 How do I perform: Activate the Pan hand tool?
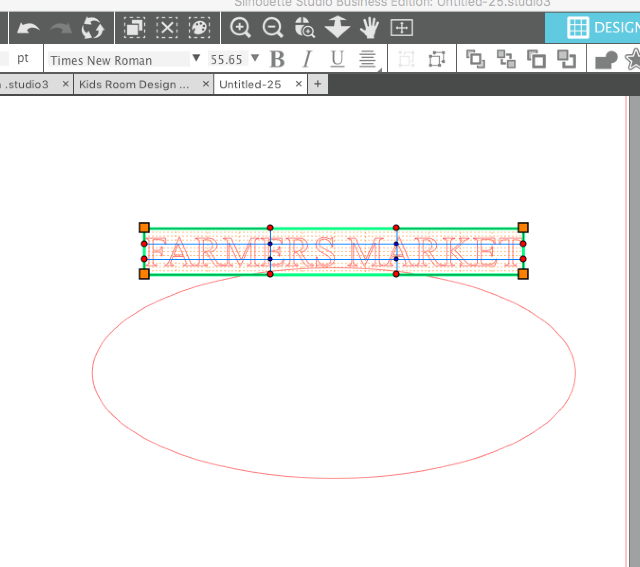pos(370,28)
